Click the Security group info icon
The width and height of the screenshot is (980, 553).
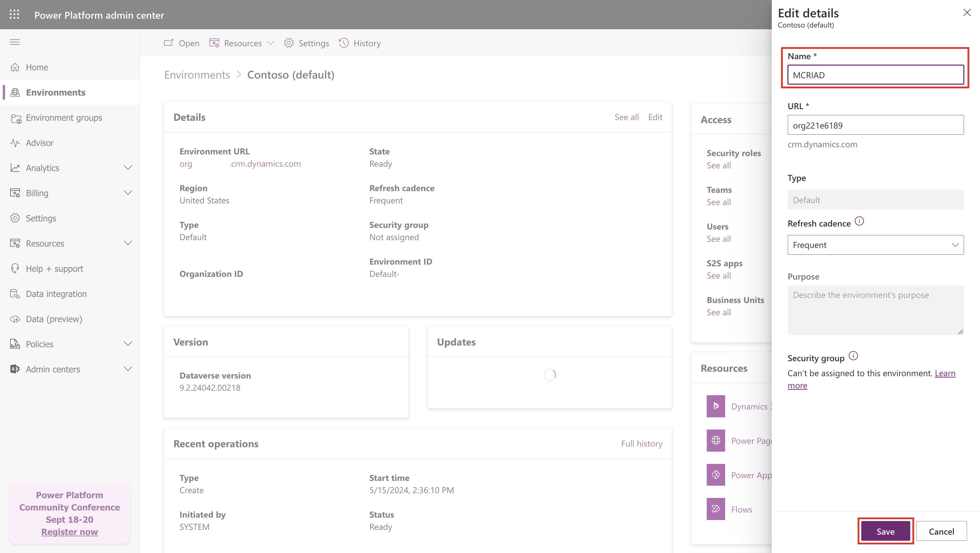853,356
